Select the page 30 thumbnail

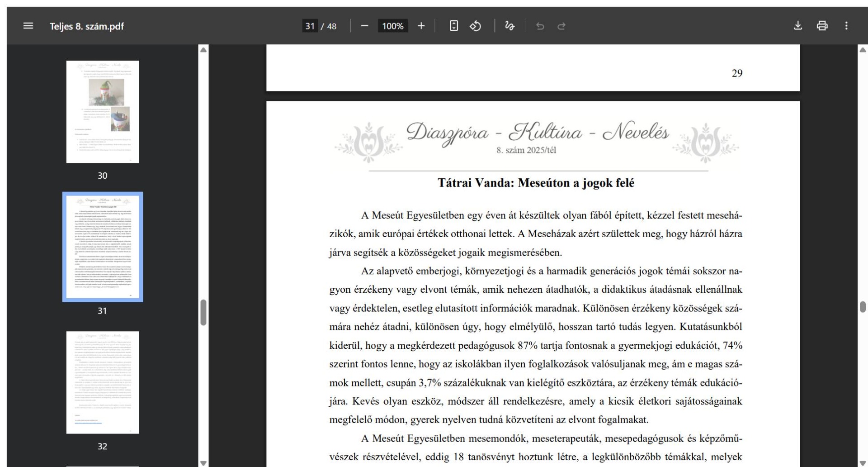pyautogui.click(x=103, y=112)
